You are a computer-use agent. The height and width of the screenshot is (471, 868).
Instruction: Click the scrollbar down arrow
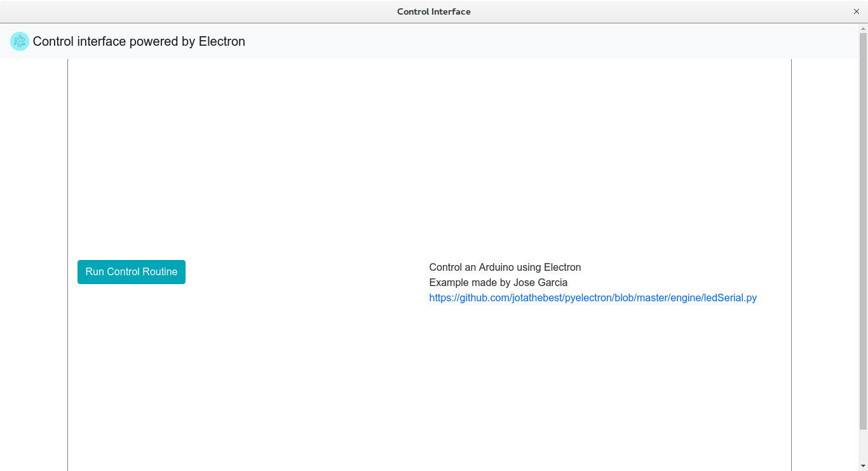[x=863, y=466]
